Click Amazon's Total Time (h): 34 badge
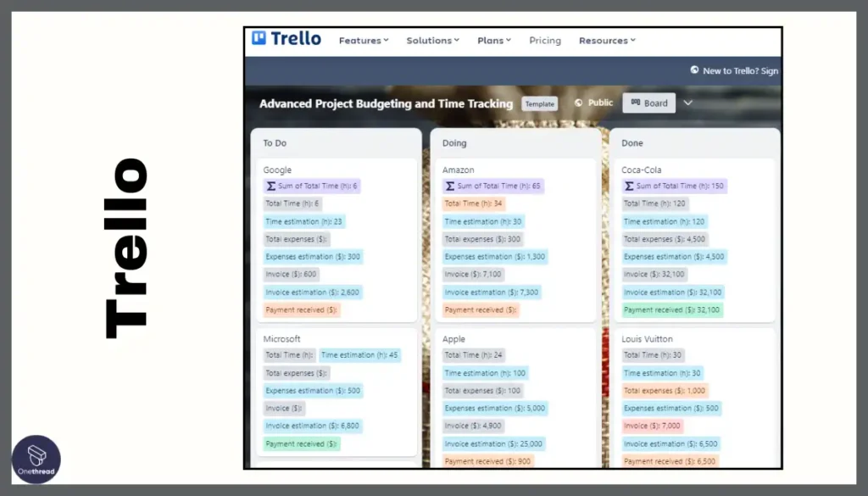The image size is (868, 496). click(x=473, y=203)
